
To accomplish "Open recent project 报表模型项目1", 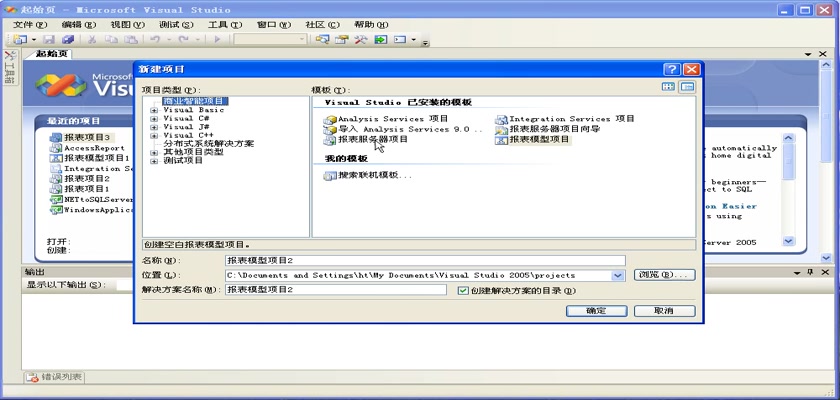I will tap(90, 158).
